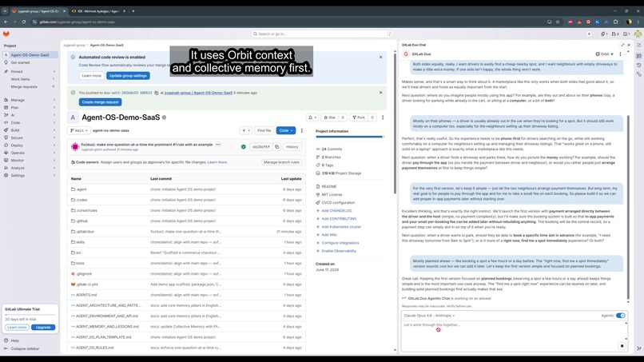Open the Deploy sidebar menu
Viewport: 644px width, 362px height.
click(x=30, y=145)
